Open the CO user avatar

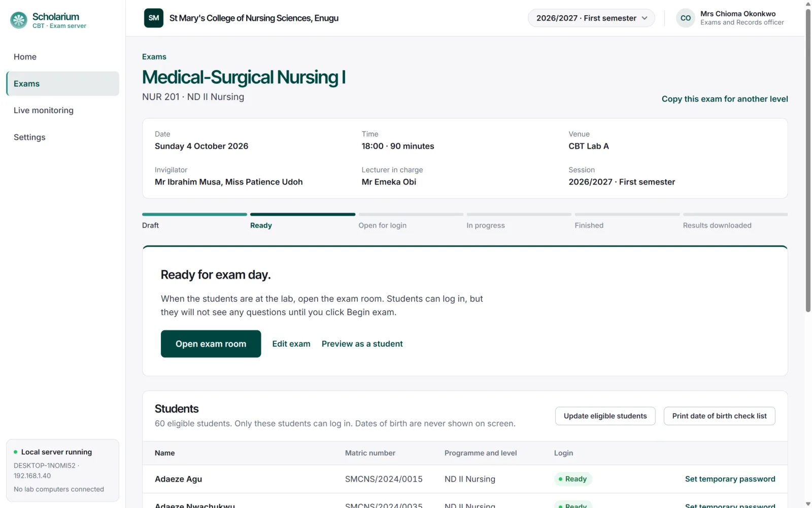tap(685, 18)
